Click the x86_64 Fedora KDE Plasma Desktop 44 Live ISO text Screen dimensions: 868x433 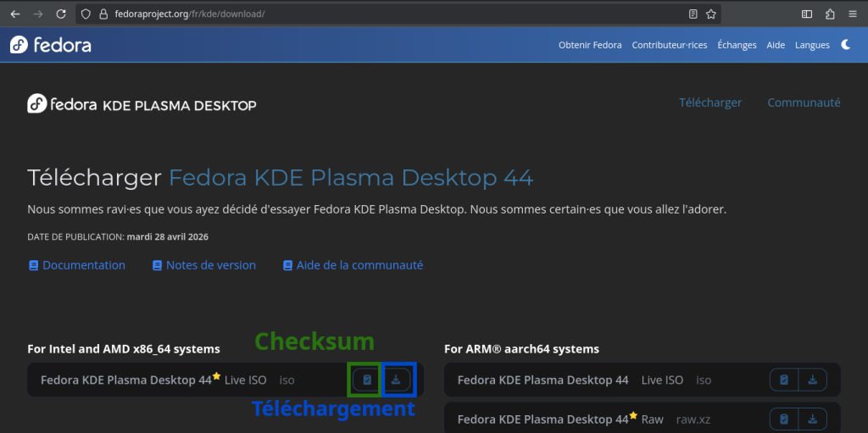coord(153,380)
